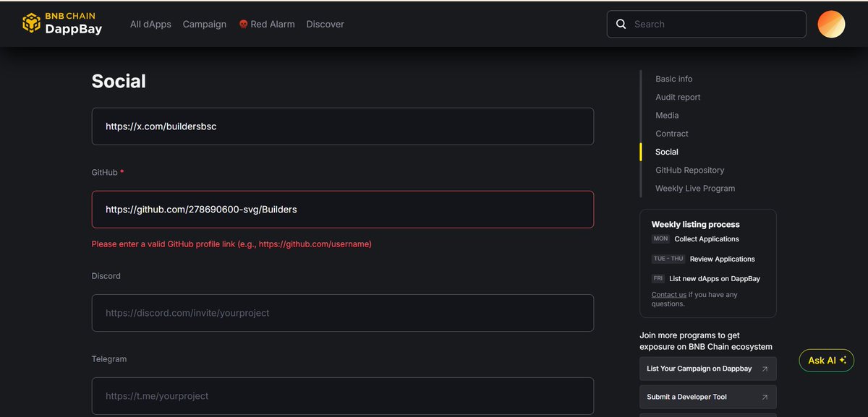Go to the Campaign page

[205, 24]
